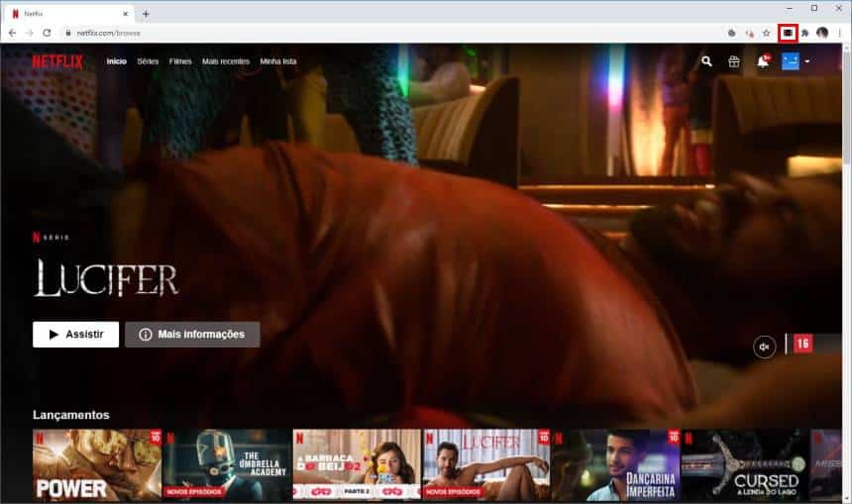
Task: Open Séries menu item
Action: 148,61
